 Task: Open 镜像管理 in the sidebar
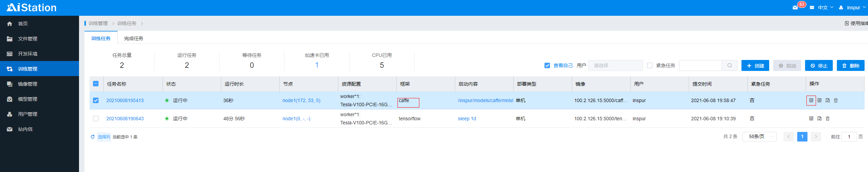(x=27, y=84)
